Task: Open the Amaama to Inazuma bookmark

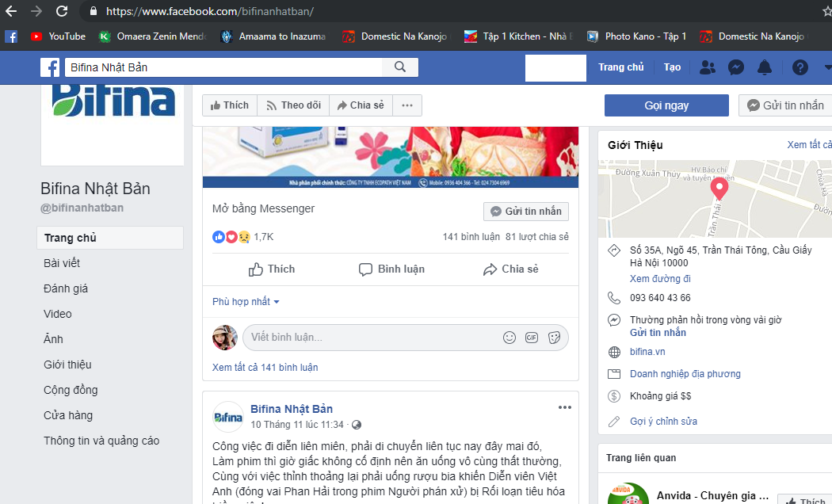Action: [273, 36]
